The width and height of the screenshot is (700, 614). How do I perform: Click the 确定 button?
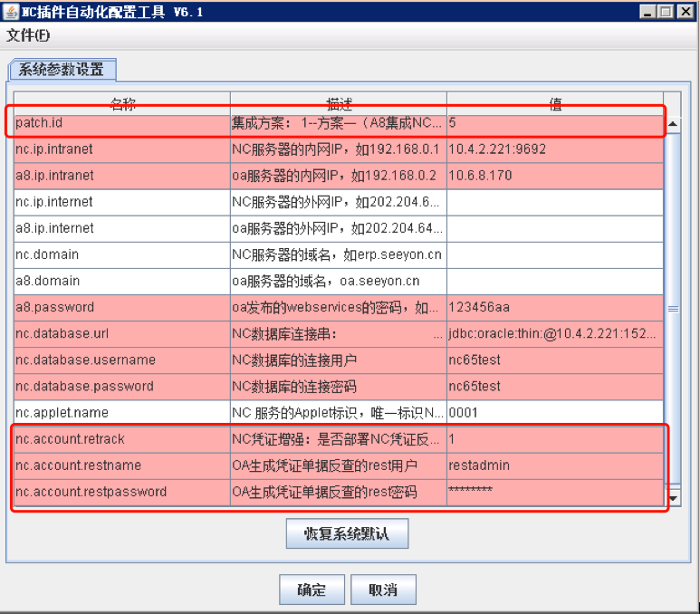pyautogui.click(x=312, y=590)
